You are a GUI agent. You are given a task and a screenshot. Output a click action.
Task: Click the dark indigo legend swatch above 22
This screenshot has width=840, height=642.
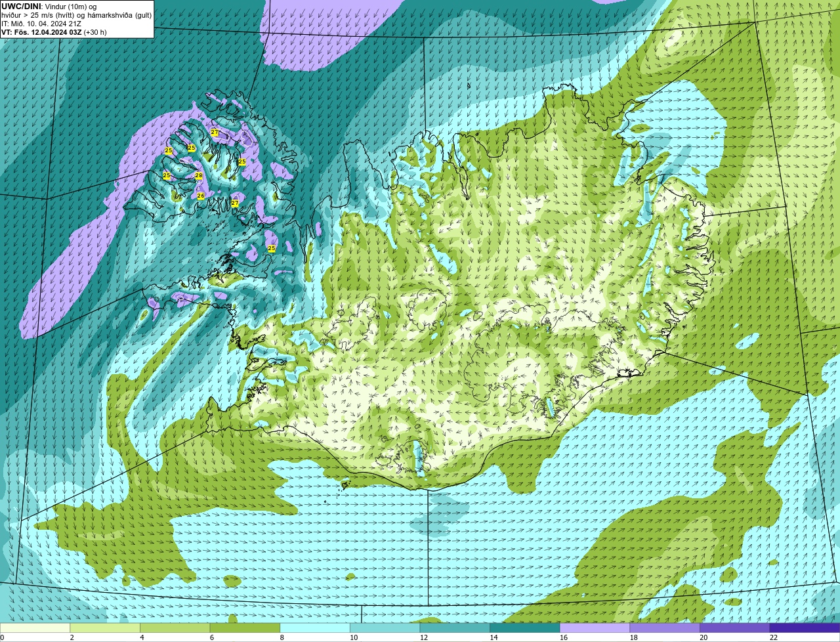tap(805, 628)
